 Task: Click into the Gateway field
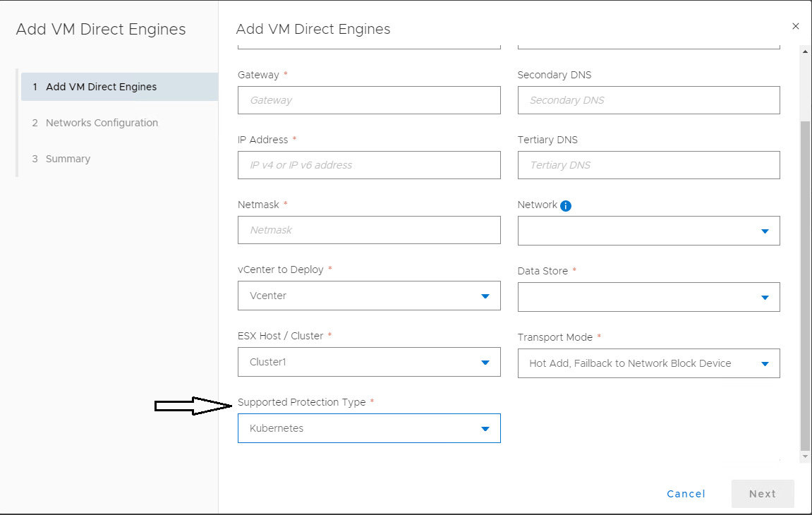click(x=369, y=100)
